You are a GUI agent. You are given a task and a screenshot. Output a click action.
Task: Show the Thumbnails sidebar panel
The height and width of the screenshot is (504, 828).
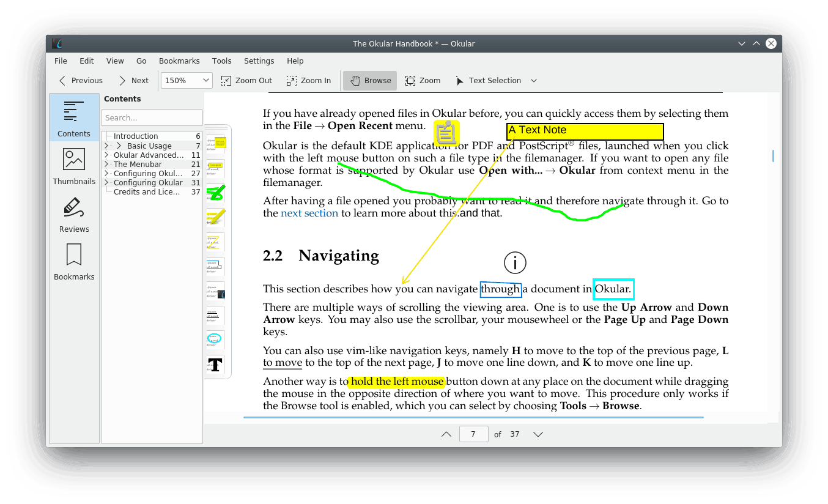(74, 167)
